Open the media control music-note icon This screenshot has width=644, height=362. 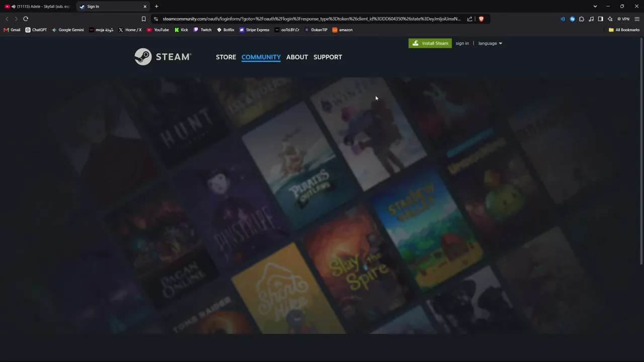591,19
